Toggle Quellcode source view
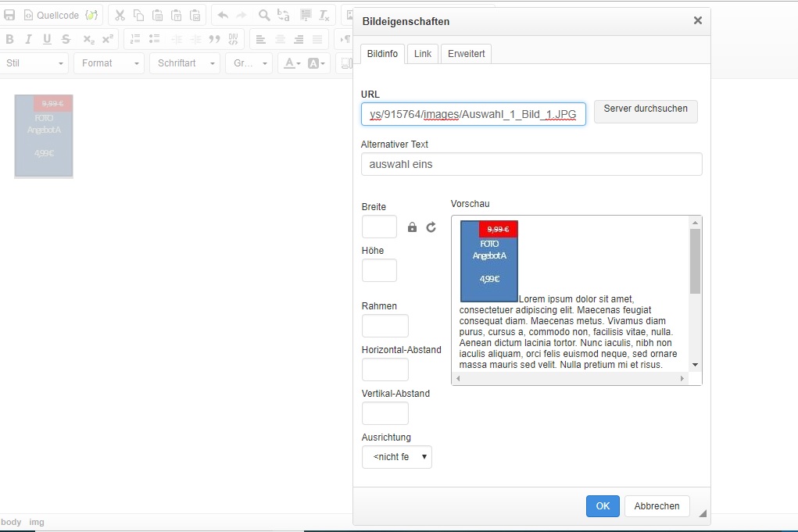The height and width of the screenshot is (532, 798). tap(51, 15)
